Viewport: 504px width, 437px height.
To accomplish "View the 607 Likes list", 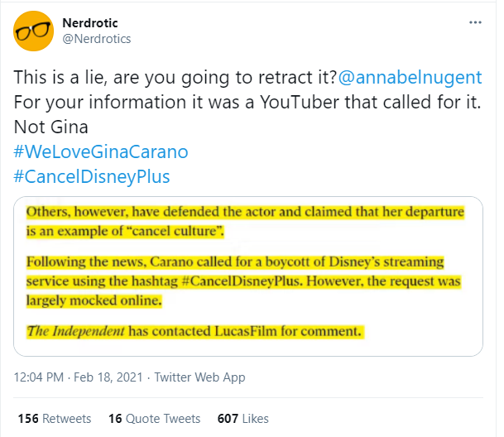I will click(245, 419).
